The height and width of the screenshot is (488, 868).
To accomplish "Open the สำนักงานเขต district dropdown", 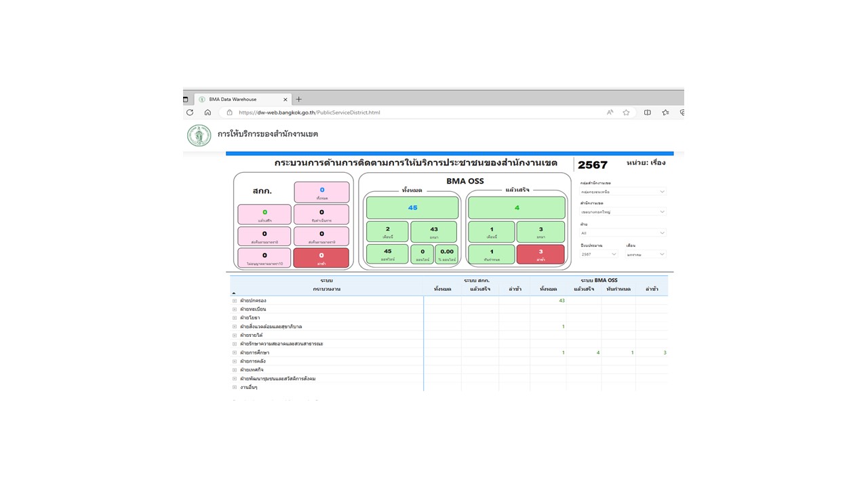I will pos(623,212).
